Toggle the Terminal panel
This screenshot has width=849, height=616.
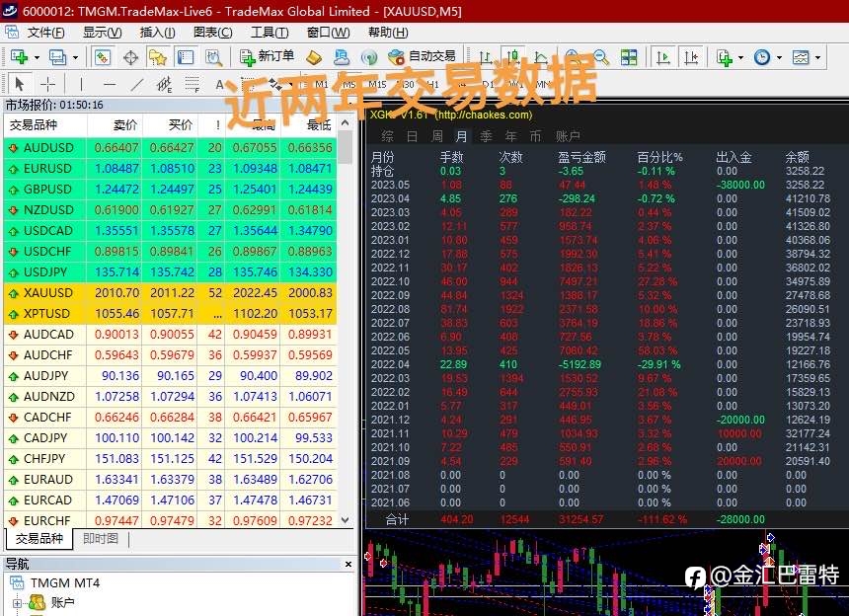(x=186, y=57)
